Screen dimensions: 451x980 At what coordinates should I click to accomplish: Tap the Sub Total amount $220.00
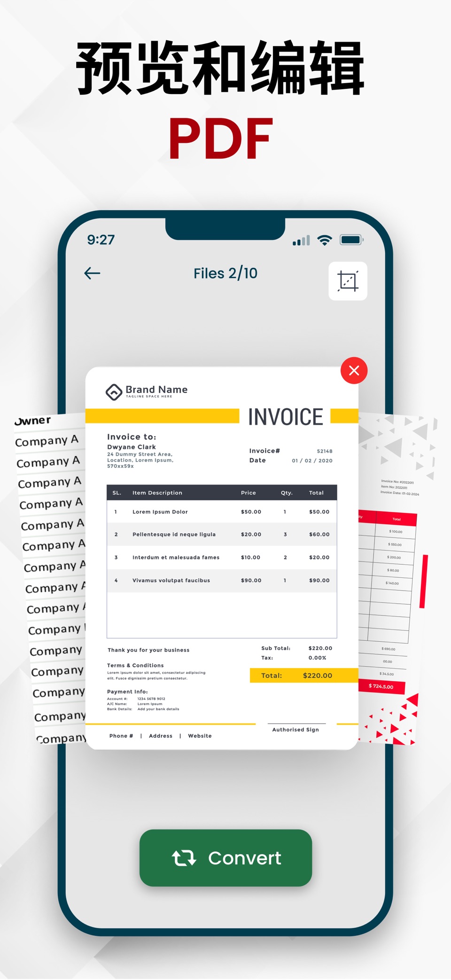(x=320, y=648)
